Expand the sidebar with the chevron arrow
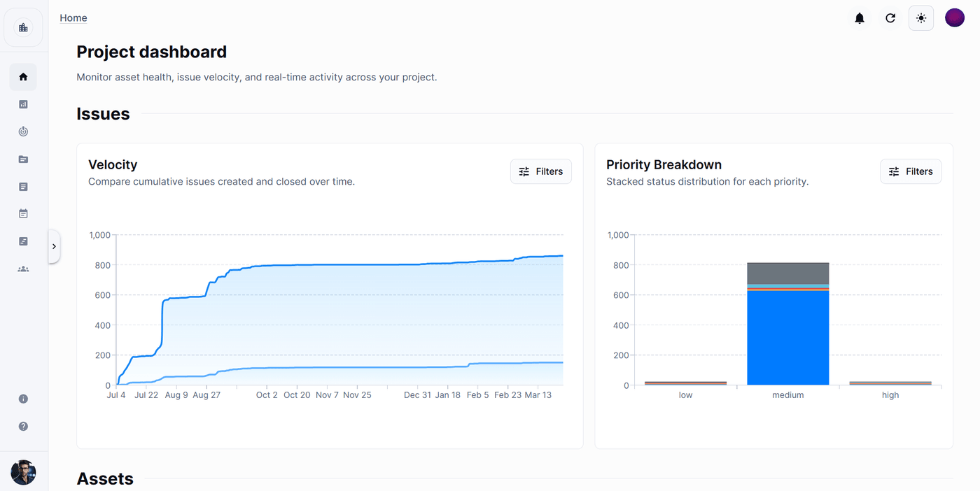Viewport: 980px width, 491px height. [54, 246]
